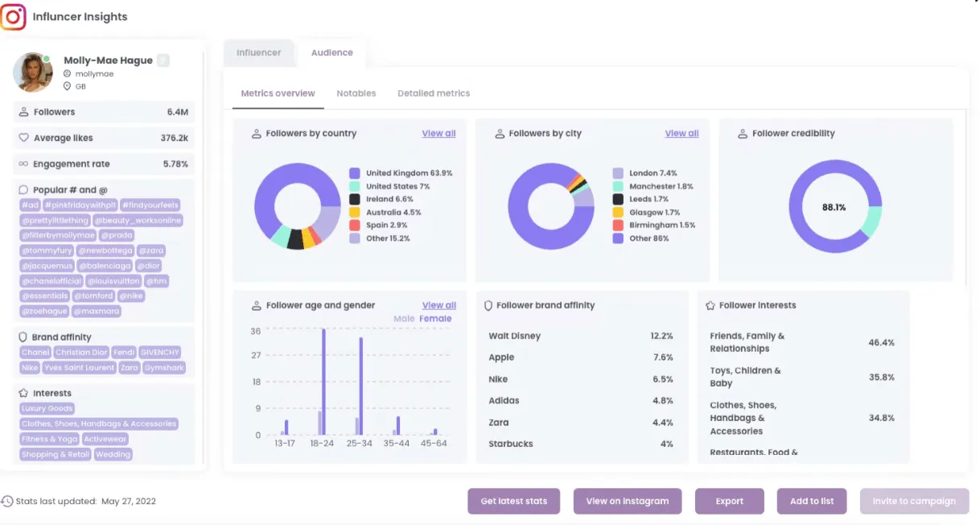The image size is (980, 525).
Task: Click the Instagram handle icon beside mollymae
Action: (68, 74)
